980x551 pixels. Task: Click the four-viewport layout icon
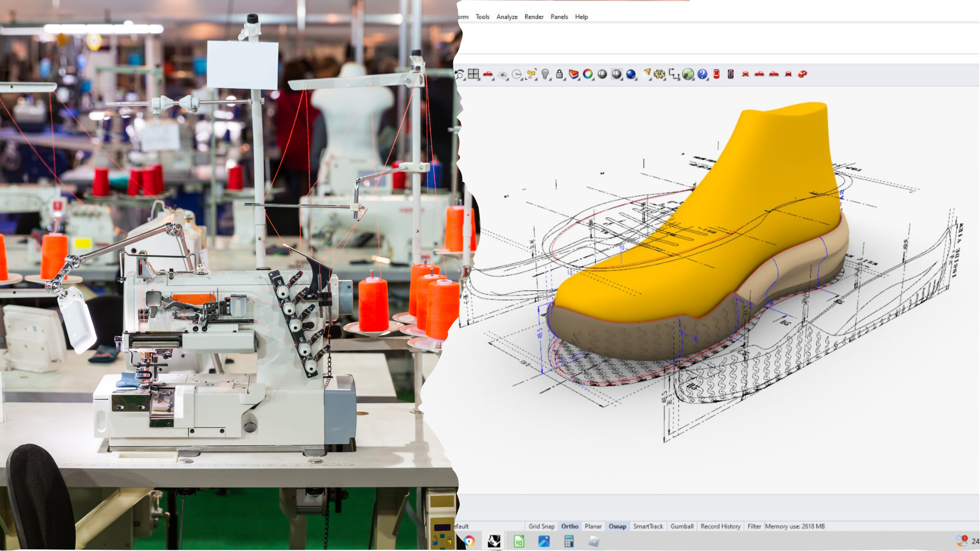(x=473, y=74)
